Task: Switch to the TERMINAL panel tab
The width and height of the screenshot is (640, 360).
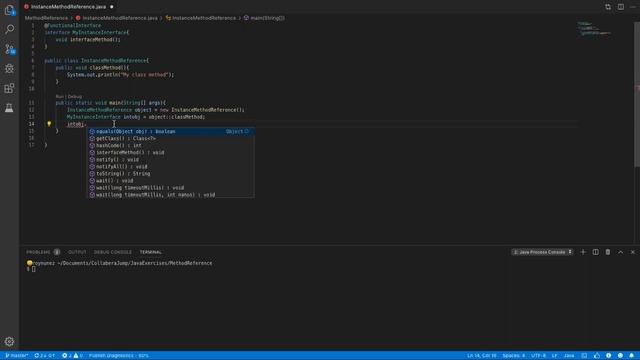Action: (x=151, y=252)
